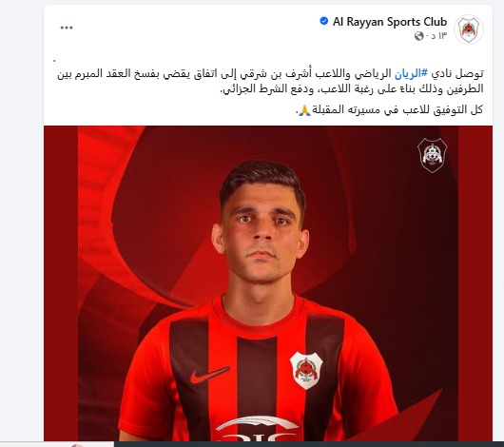Click the farewell line كل التوفيق للاعب
The width and height of the screenshot is (504, 447).
click(389, 110)
